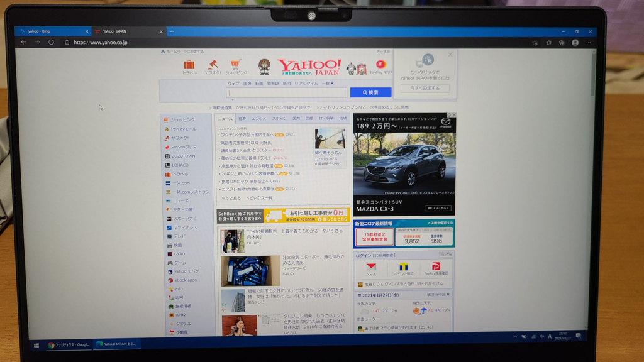
Task: Click もっと見る under news list
Action: pyautogui.click(x=231, y=198)
